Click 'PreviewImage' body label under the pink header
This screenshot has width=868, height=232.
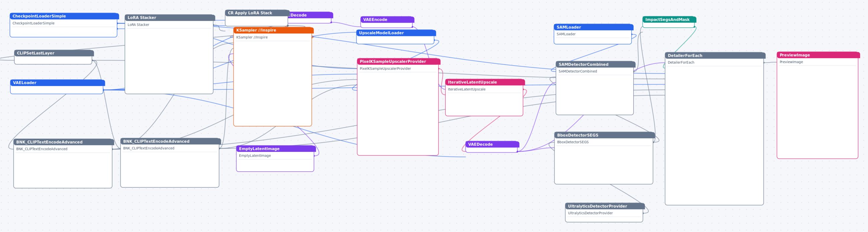tap(791, 62)
